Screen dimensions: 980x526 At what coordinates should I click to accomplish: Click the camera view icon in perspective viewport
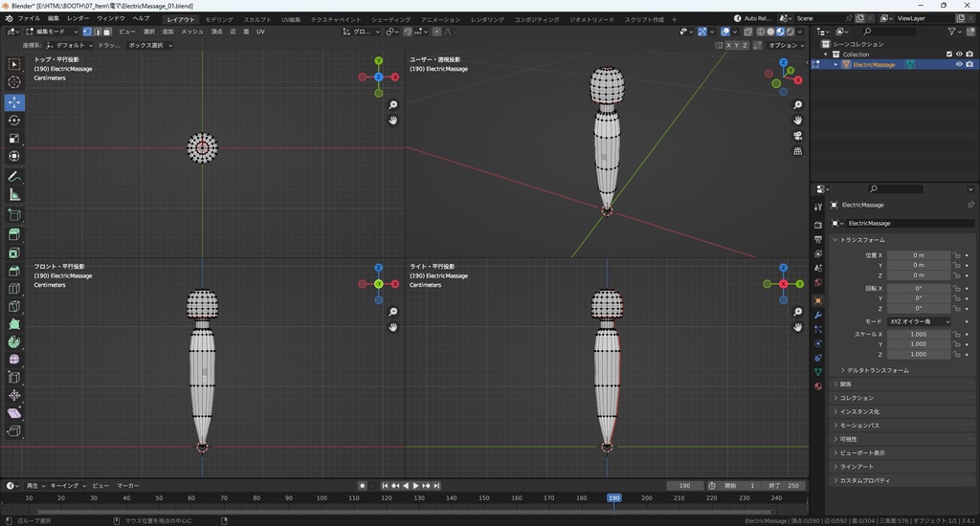[798, 136]
